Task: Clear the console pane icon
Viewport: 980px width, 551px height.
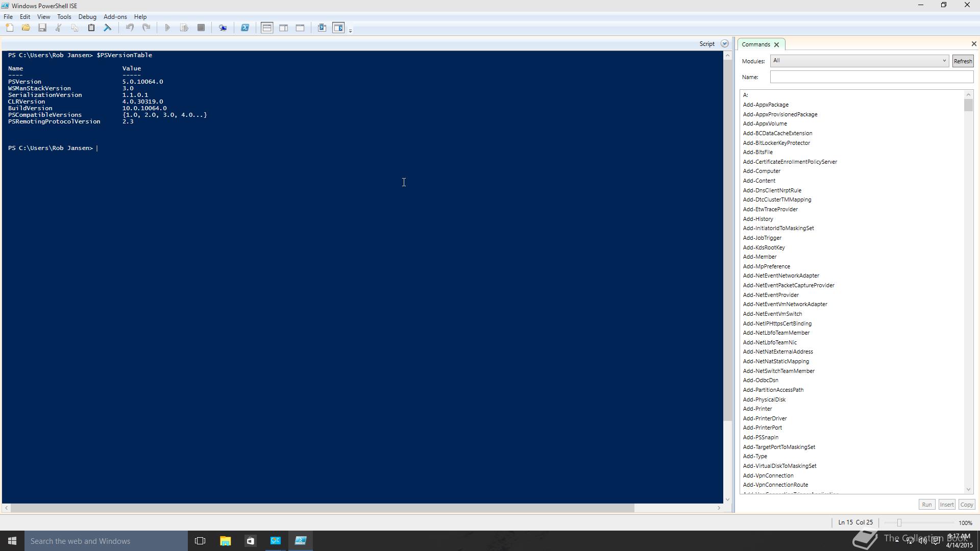Action: pyautogui.click(x=108, y=28)
